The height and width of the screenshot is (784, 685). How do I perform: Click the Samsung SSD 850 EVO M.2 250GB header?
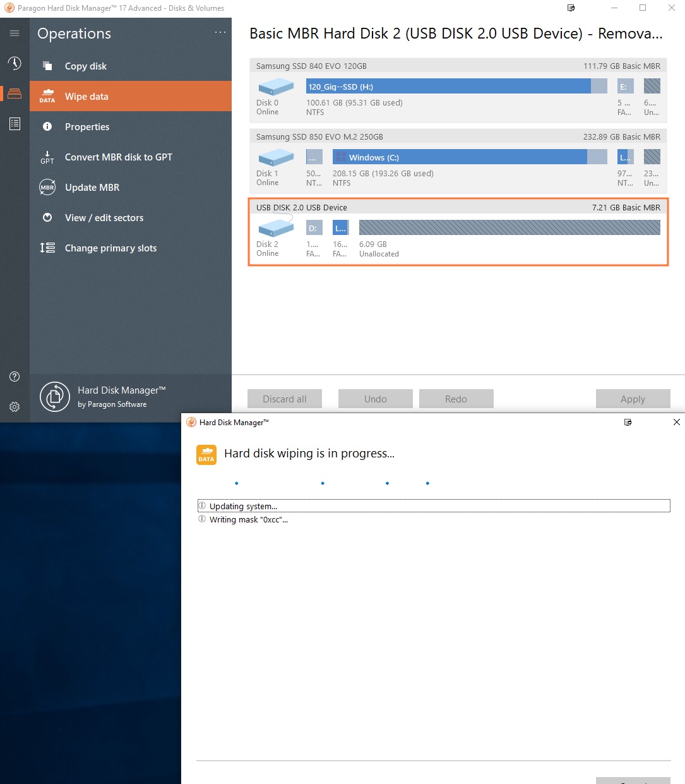(x=319, y=136)
